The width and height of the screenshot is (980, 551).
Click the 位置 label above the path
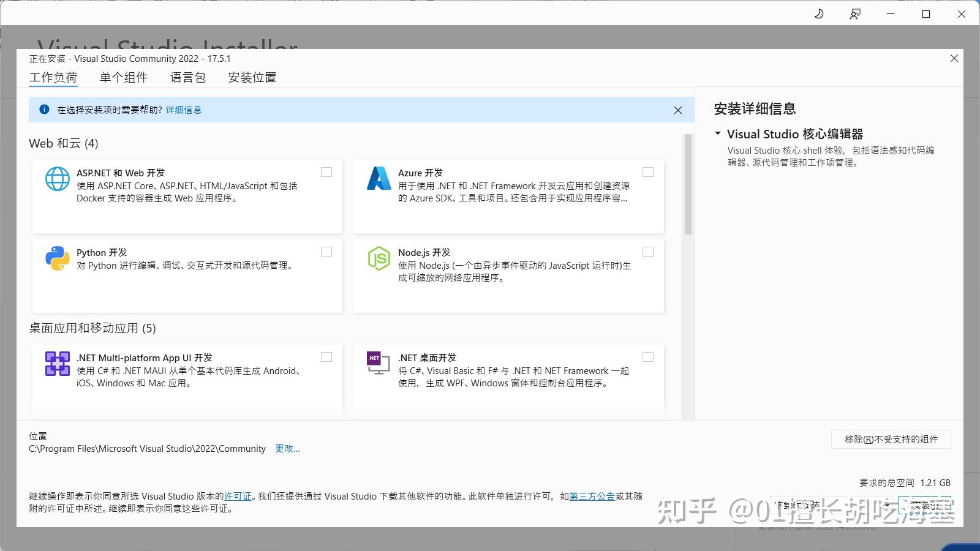[x=38, y=437]
